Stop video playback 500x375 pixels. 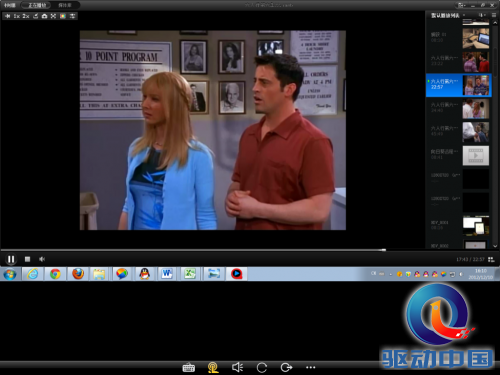27,259
